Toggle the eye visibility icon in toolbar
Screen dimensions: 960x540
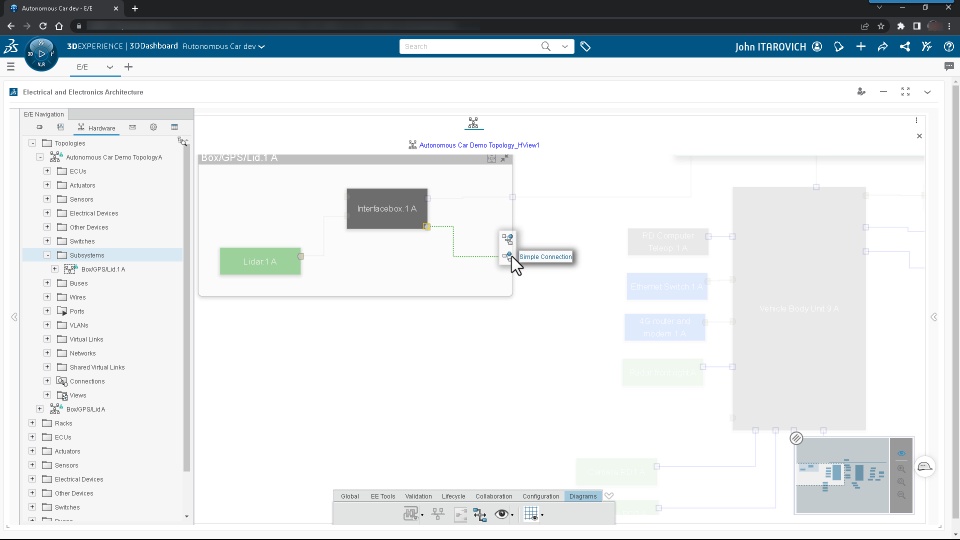click(501, 514)
